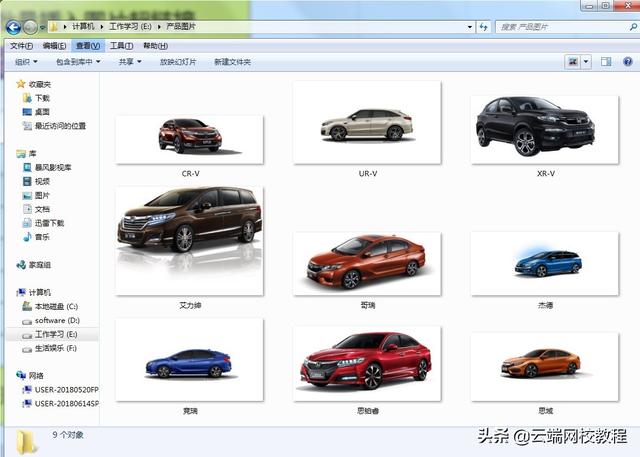Select 工作学习 (E:) drive in navigation pane
Image resolution: width=640 pixels, height=457 pixels.
coord(56,335)
